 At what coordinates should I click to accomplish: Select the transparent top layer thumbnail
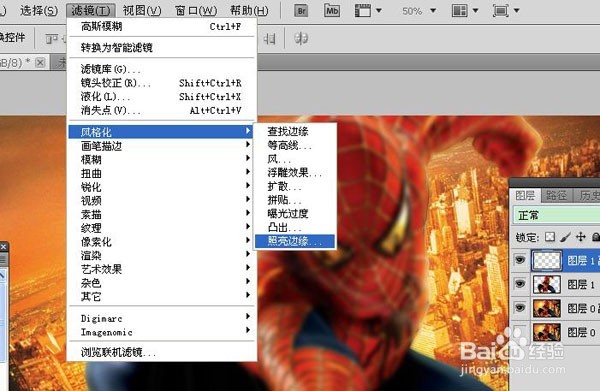point(546,261)
